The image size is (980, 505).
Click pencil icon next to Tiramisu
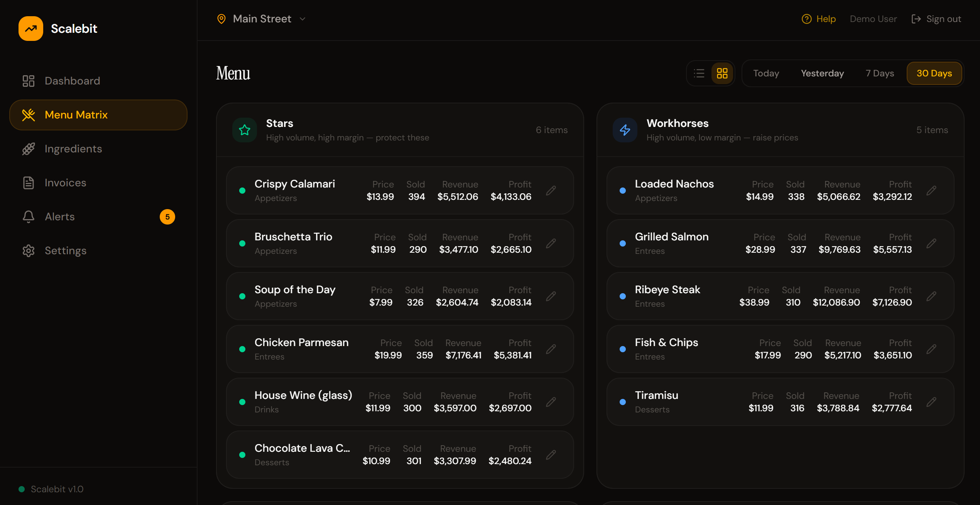point(931,402)
